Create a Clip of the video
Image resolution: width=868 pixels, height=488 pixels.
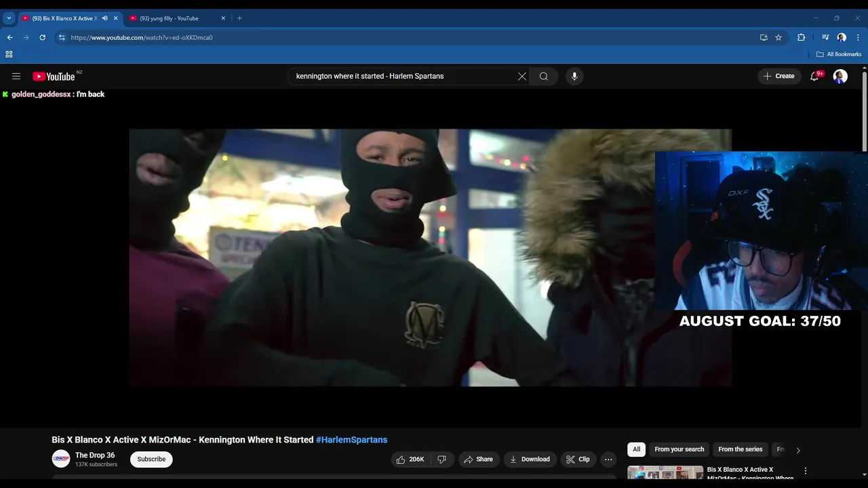tap(578, 460)
